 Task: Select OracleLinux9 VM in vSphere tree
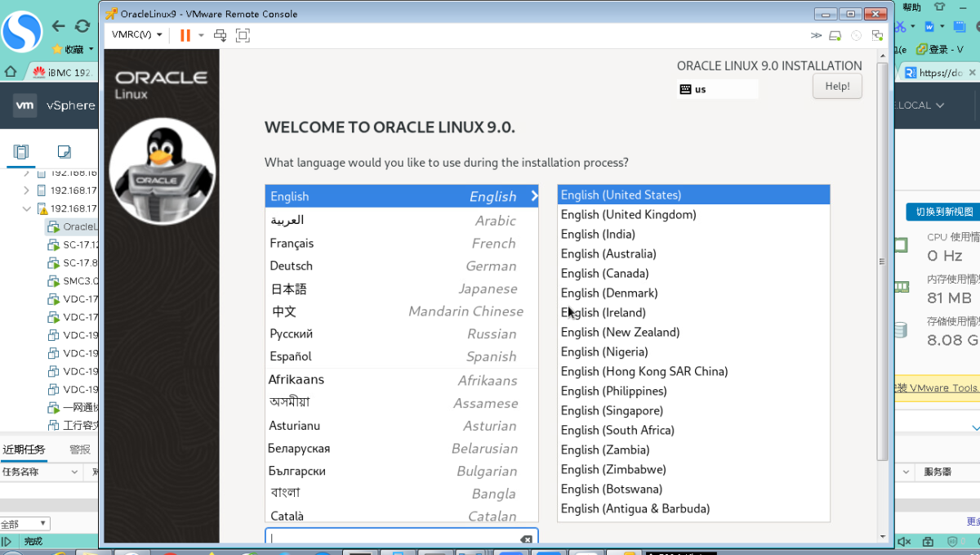tap(73, 226)
